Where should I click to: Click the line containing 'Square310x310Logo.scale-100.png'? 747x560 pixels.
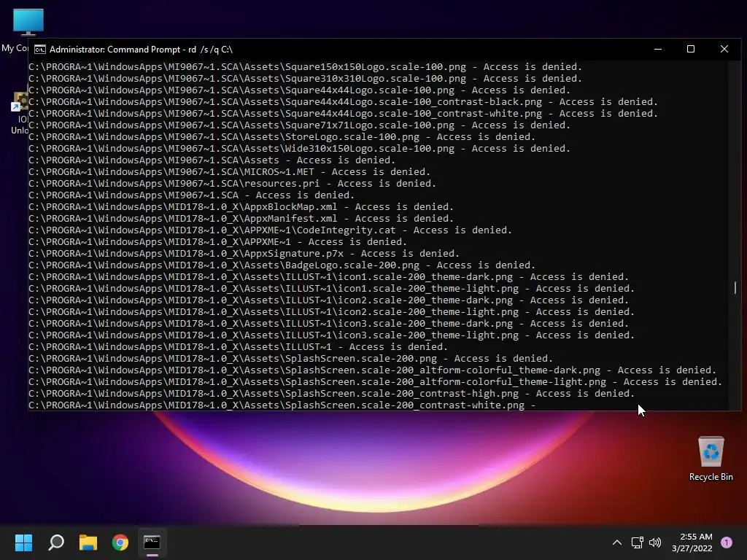pyautogui.click(x=306, y=79)
